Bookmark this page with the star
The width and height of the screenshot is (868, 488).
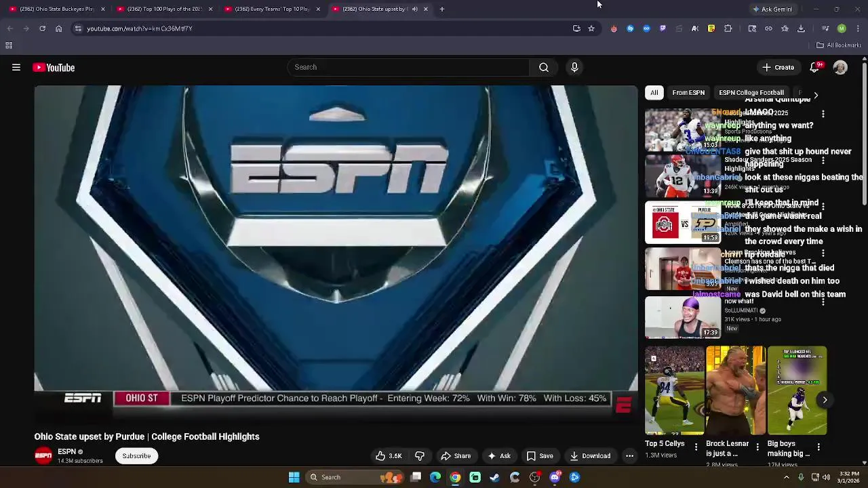(591, 28)
